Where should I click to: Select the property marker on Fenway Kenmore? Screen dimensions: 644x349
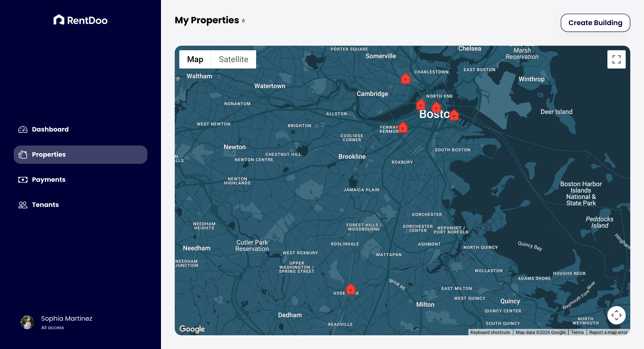click(403, 127)
